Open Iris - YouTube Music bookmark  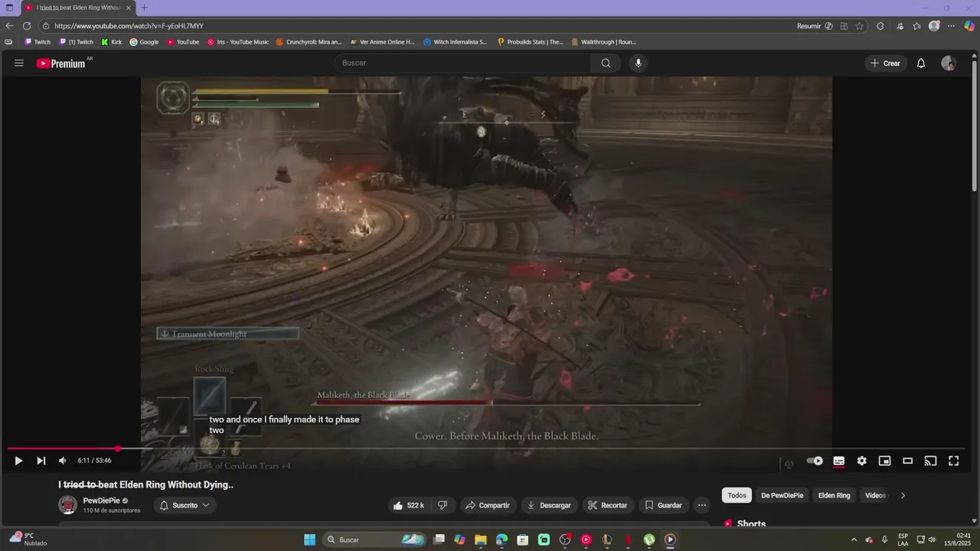point(238,42)
